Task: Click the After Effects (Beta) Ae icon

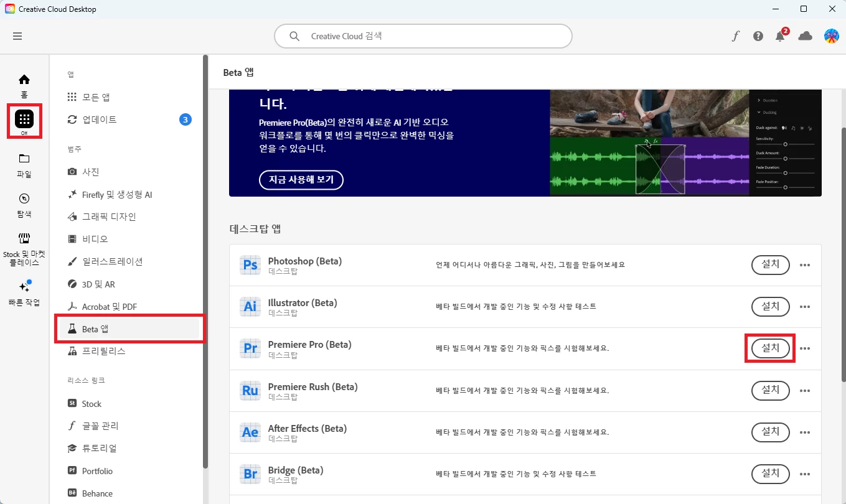Action: point(250,432)
